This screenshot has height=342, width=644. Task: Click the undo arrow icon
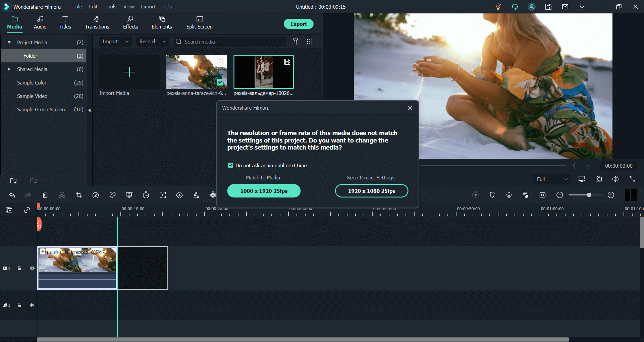(12, 195)
